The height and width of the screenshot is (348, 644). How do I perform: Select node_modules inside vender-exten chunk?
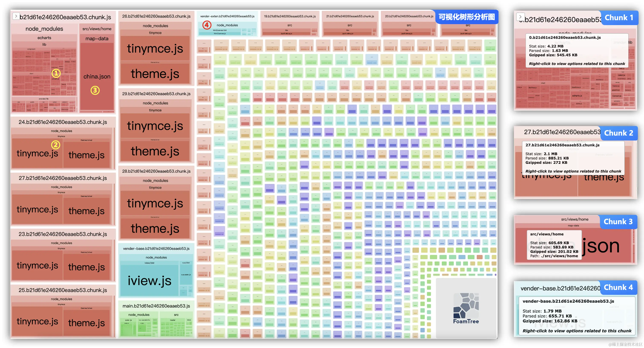pos(227,25)
